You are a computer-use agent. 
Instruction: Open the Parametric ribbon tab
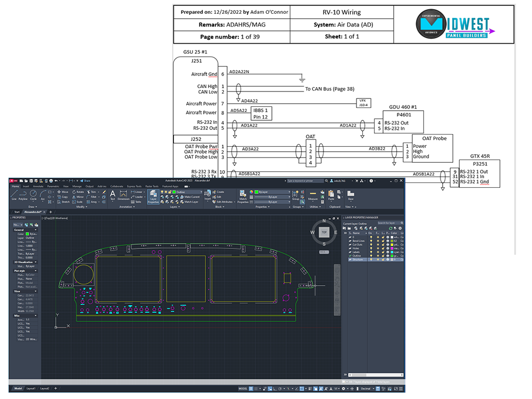pyautogui.click(x=53, y=186)
